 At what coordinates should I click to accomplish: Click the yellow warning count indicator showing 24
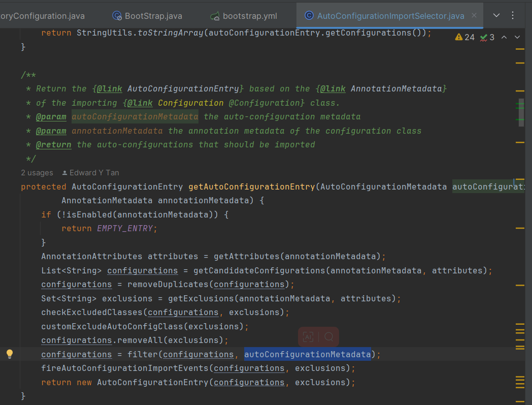click(x=464, y=37)
